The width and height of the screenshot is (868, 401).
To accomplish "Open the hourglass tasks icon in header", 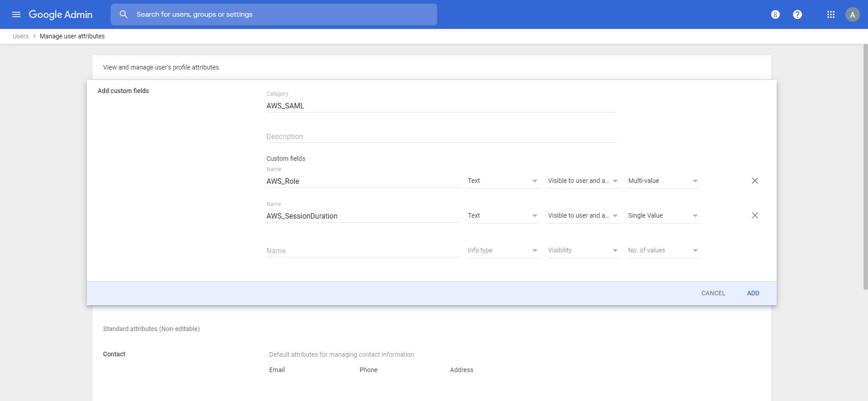I will pos(775,14).
